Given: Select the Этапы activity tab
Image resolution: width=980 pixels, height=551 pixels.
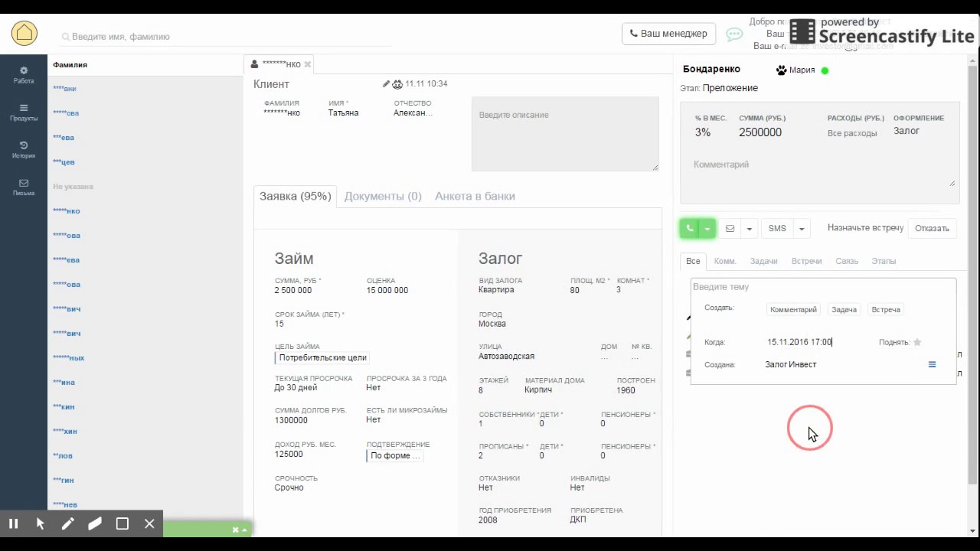Looking at the screenshot, I should click(x=884, y=261).
